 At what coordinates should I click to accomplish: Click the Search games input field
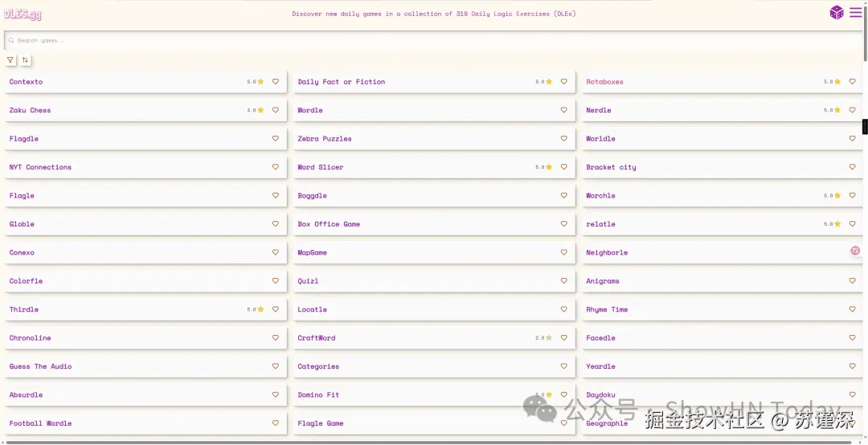click(433, 40)
